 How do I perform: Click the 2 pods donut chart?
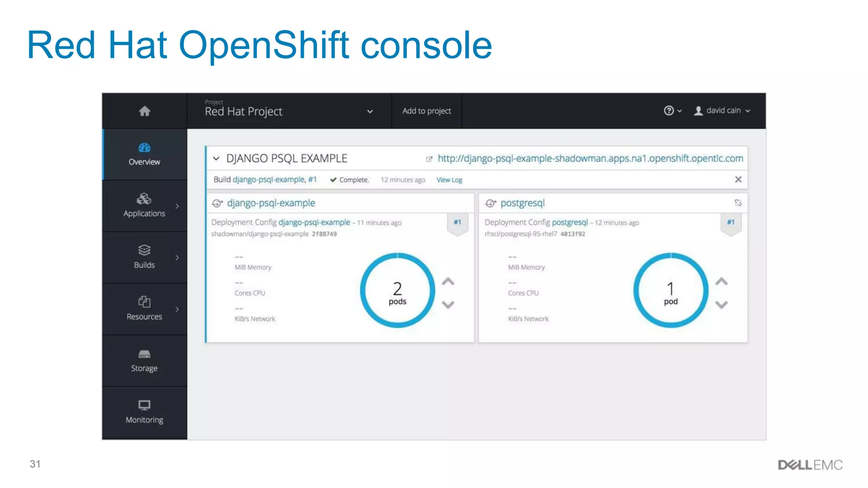click(x=398, y=290)
